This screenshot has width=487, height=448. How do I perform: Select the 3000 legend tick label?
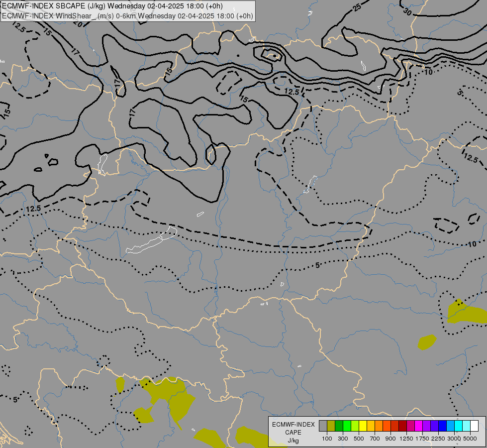point(454,439)
